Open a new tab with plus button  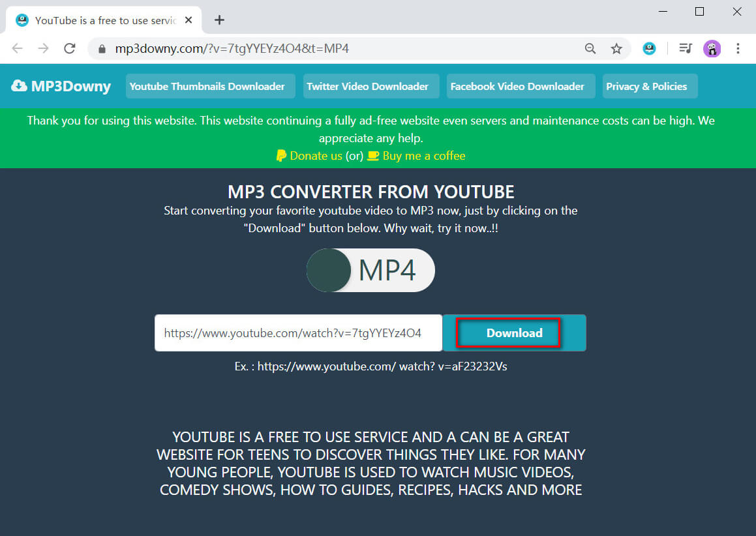pos(219,20)
